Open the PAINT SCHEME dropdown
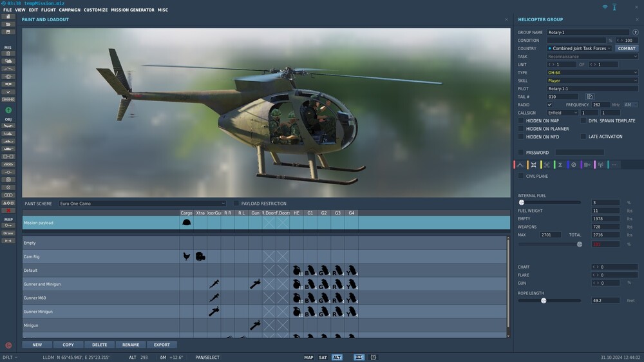Image resolution: width=644 pixels, height=362 pixels. coord(142,204)
